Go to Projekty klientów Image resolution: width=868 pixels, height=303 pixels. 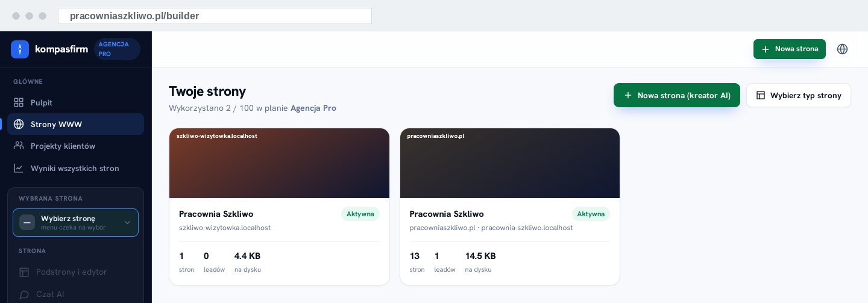point(75,146)
